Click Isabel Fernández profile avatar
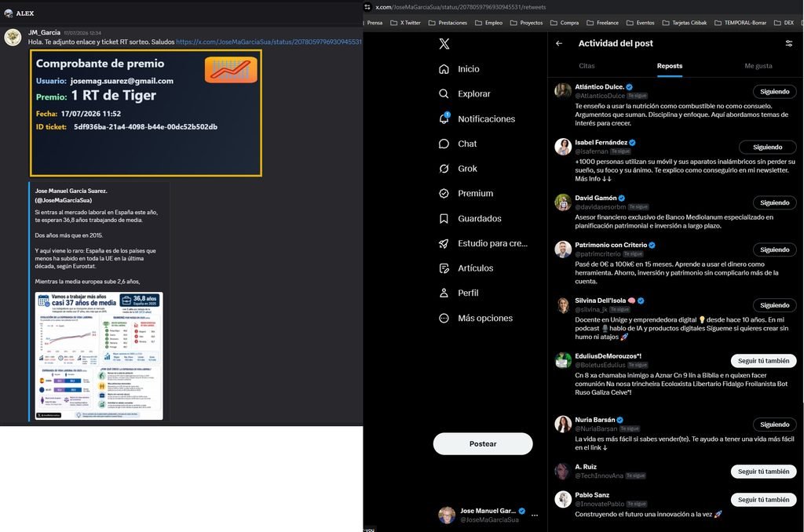 pos(563,147)
